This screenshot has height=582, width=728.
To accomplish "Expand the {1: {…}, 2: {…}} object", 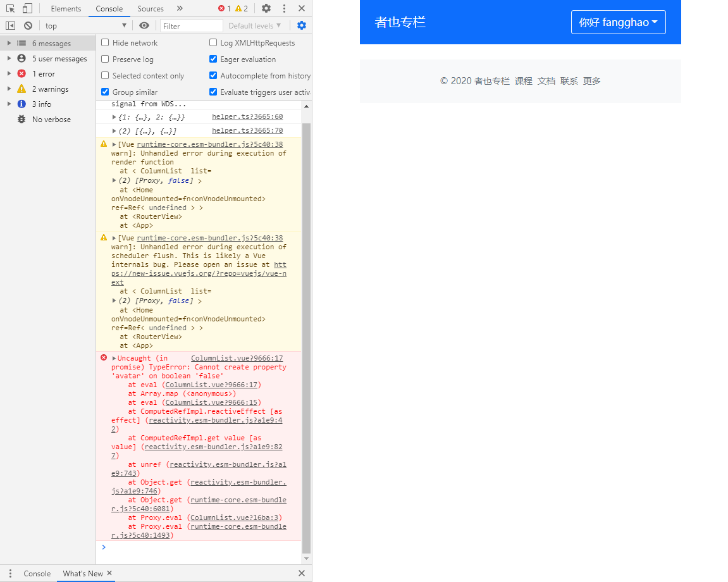I will coord(114,117).
